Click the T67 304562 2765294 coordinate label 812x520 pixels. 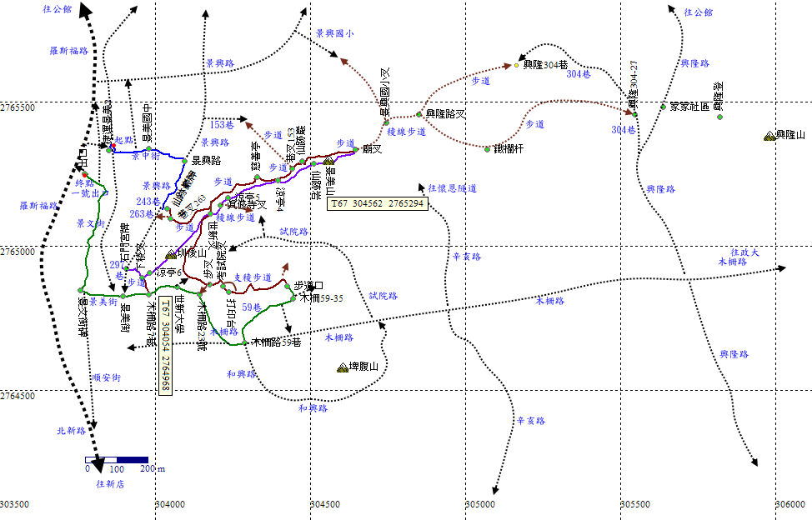tap(377, 202)
